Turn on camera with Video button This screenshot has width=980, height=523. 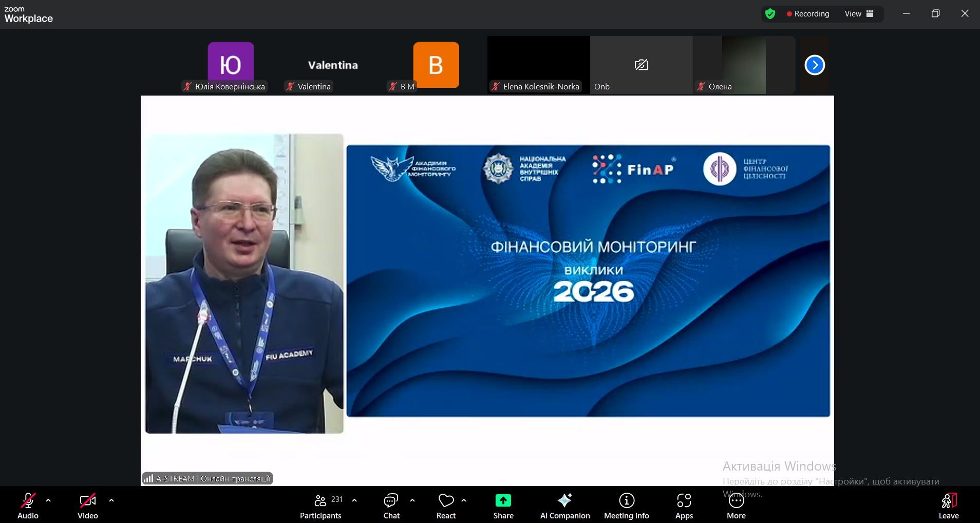click(x=87, y=506)
